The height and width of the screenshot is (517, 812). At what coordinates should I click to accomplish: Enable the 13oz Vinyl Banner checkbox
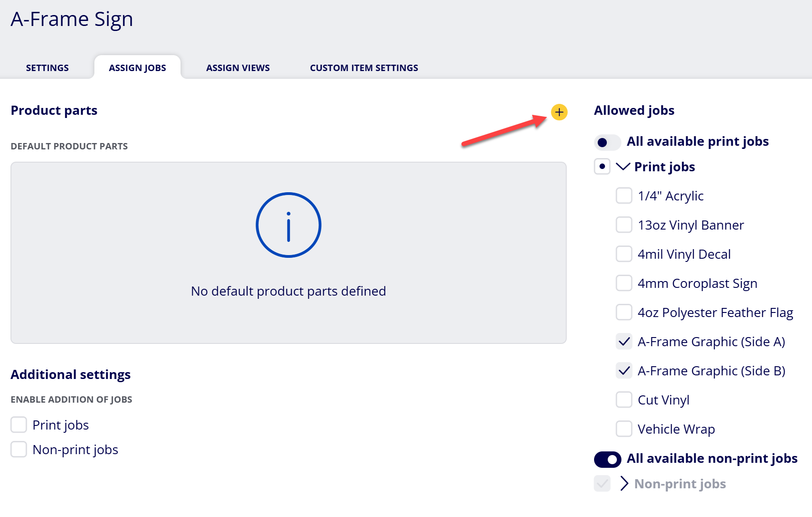pos(624,225)
